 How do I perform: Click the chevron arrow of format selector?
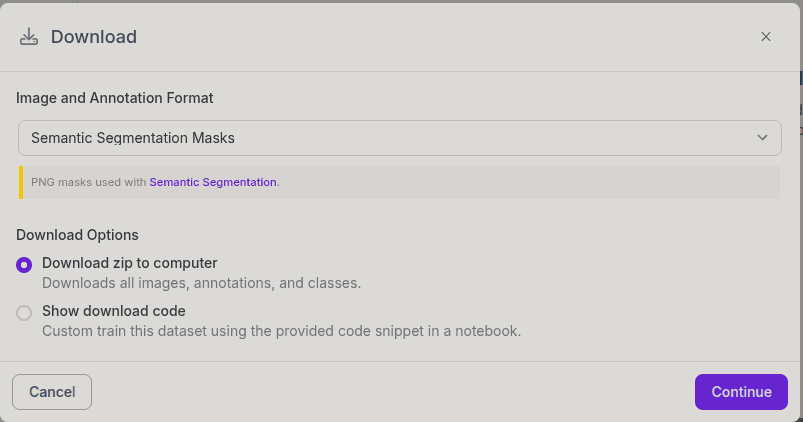[763, 138]
